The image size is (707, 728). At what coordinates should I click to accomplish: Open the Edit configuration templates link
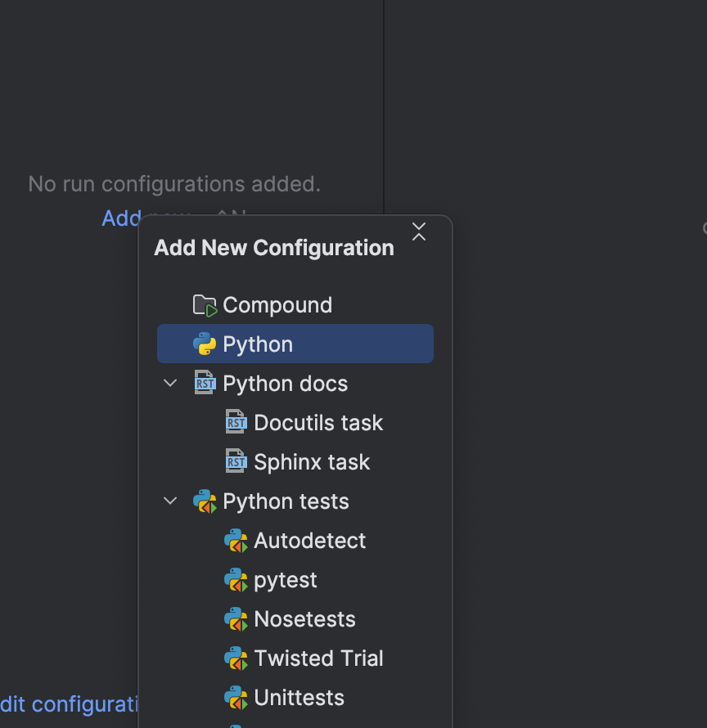69,704
